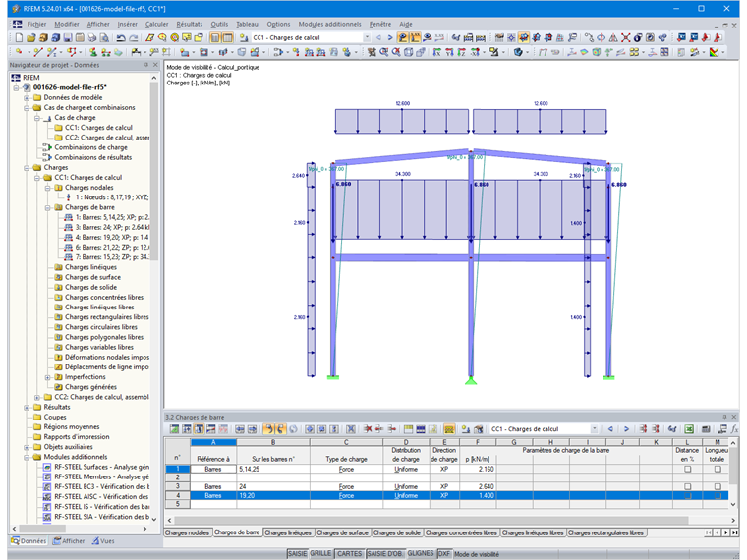Toggle SAISIE in status bar
This screenshot has height=560, width=747.
[x=297, y=554]
